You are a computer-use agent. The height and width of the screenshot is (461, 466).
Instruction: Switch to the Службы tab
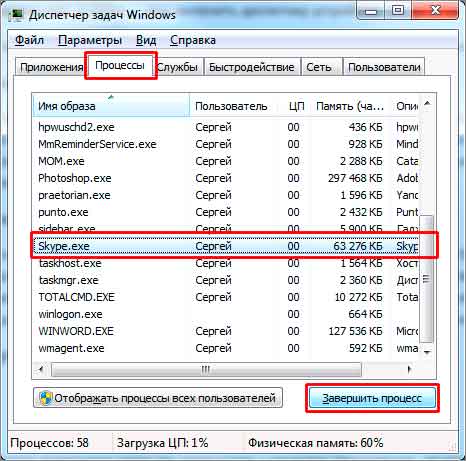coord(178,67)
